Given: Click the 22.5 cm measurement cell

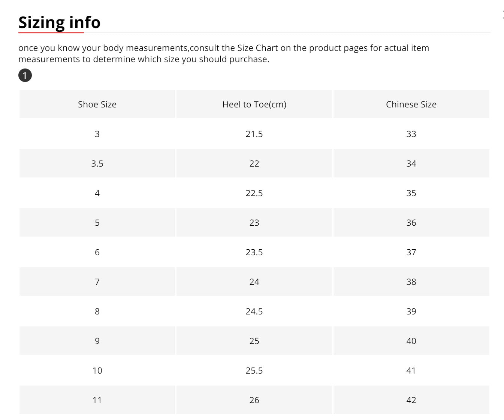Looking at the screenshot, I should [254, 193].
